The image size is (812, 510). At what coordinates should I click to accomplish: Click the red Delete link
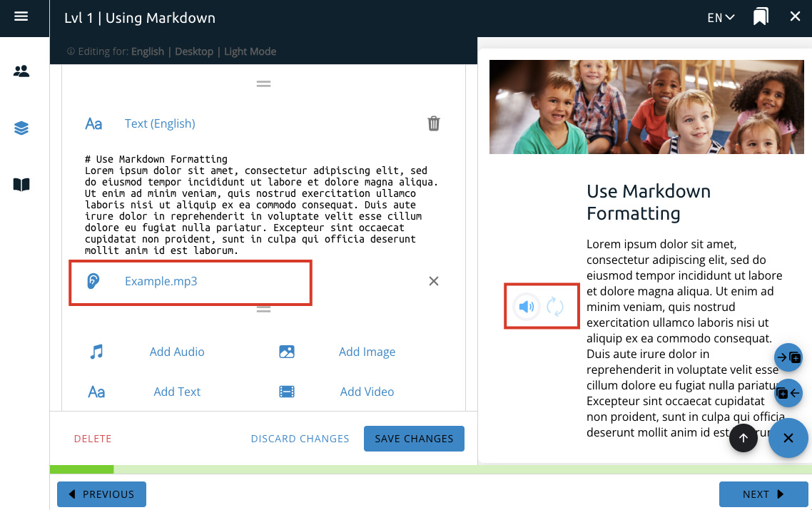[x=93, y=439]
